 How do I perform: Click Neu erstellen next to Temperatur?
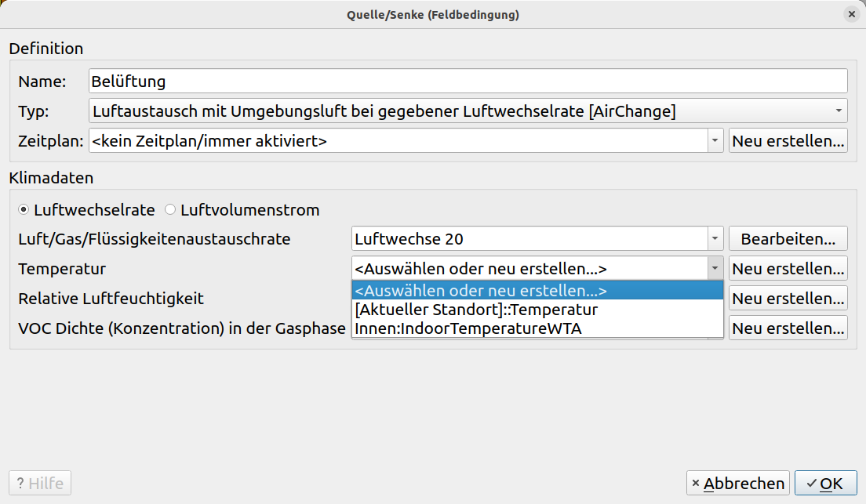788,269
